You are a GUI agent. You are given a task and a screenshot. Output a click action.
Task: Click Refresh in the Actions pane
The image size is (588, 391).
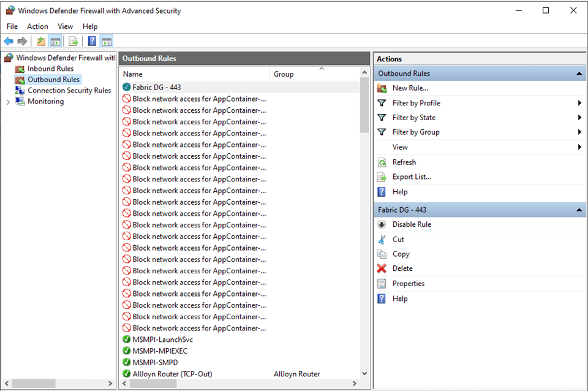click(404, 162)
